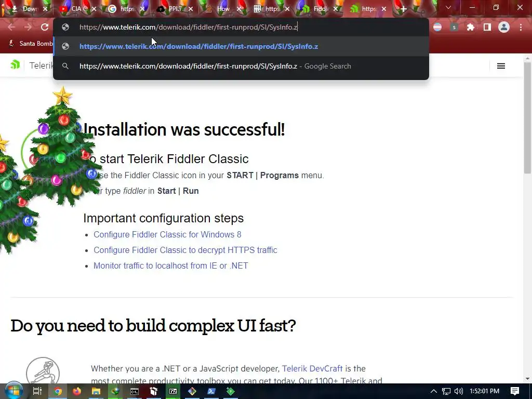Go back using the browser back arrow
The width and height of the screenshot is (532, 399).
coord(11,27)
